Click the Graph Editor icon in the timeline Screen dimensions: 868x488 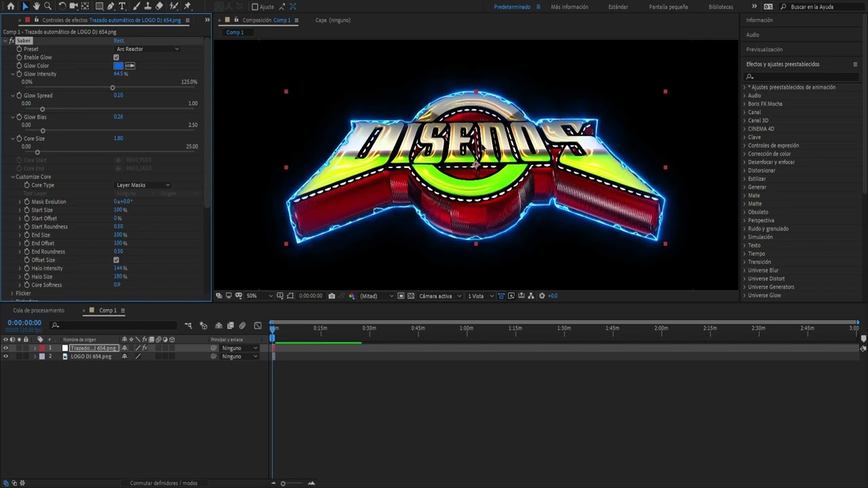258,326
